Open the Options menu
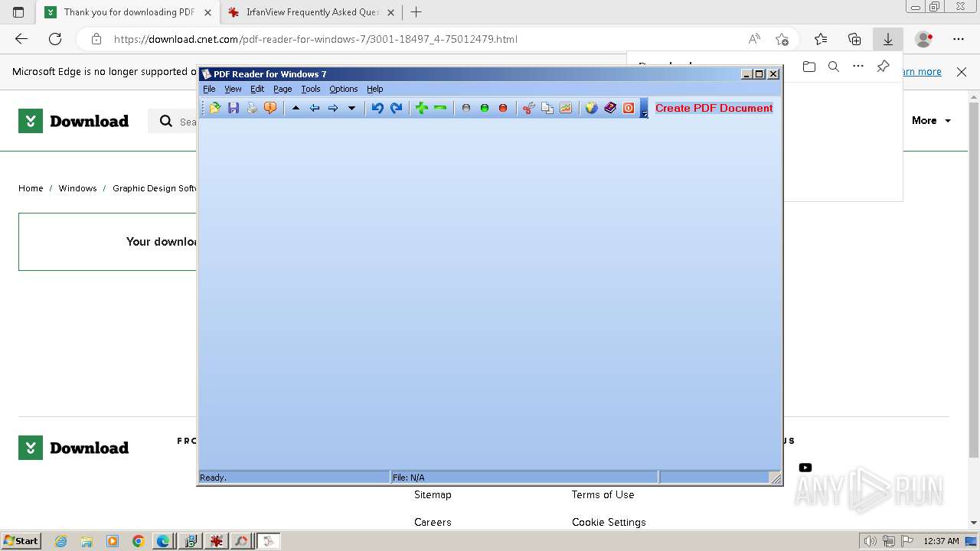This screenshot has height=551, width=980. tap(343, 89)
